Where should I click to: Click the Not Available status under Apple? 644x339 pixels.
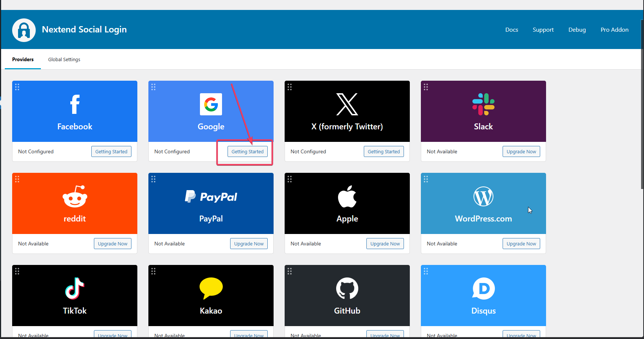point(306,244)
